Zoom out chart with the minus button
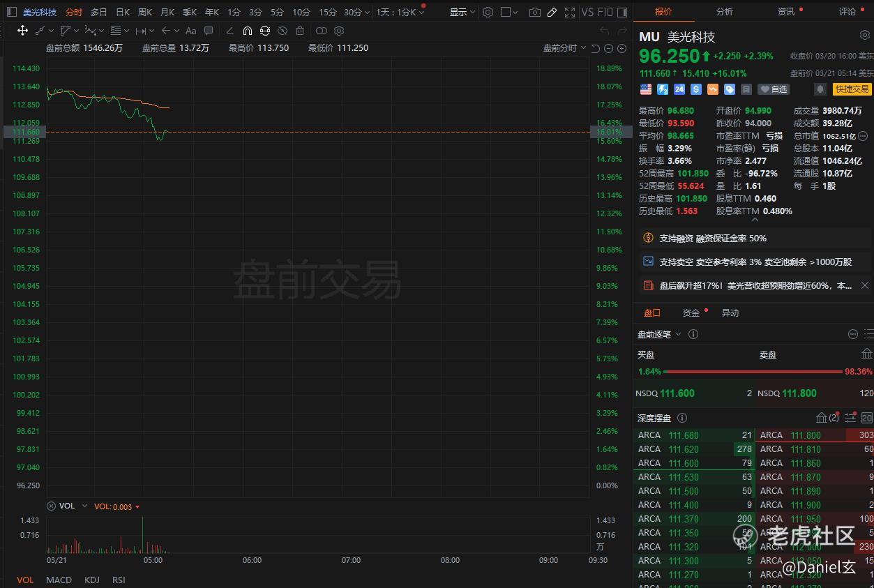 point(608,47)
